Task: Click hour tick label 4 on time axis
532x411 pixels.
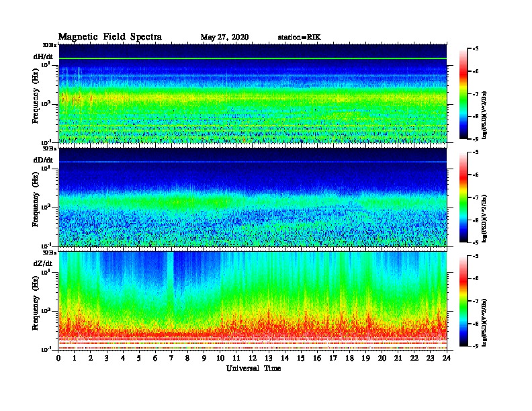Action: click(x=123, y=358)
